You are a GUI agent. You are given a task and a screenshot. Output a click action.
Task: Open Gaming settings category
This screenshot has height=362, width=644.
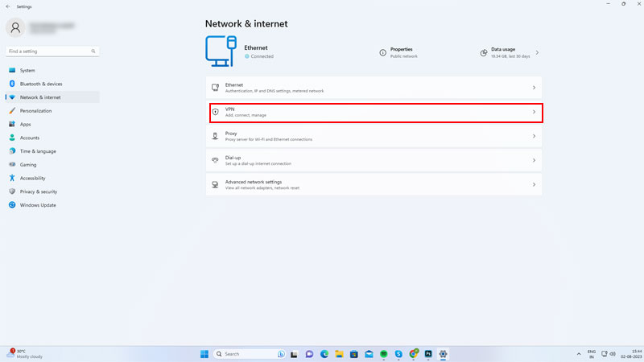pos(52,165)
